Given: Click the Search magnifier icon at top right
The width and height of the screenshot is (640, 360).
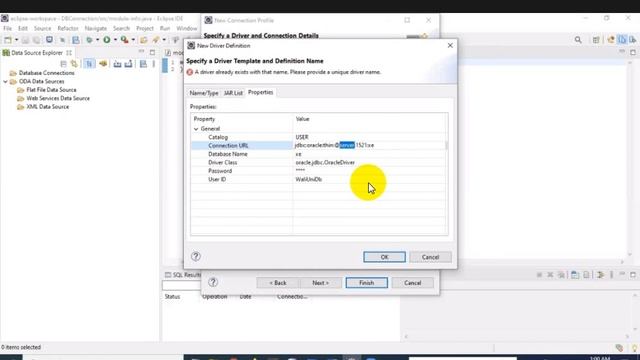Looking at the screenshot, I should pyautogui.click(x=578, y=40).
